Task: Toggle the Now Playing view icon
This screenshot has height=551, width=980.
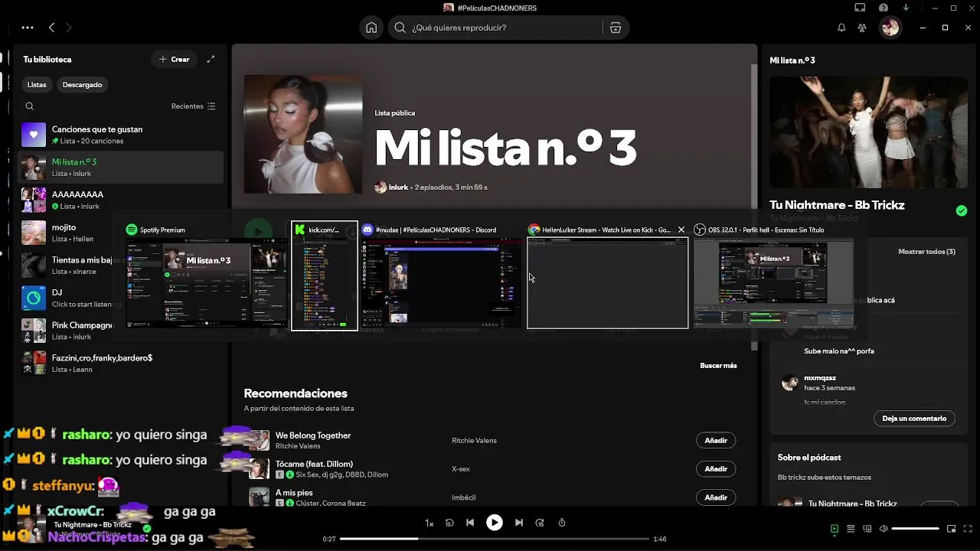Action: point(835,529)
